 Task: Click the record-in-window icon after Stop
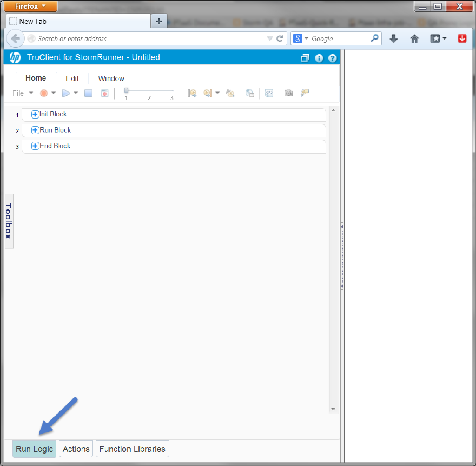point(105,93)
